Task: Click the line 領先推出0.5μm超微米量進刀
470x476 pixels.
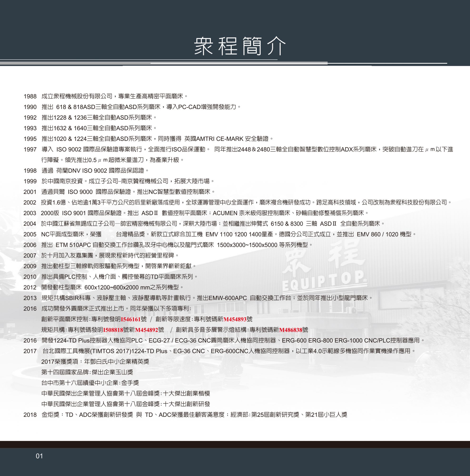Action: [112, 160]
